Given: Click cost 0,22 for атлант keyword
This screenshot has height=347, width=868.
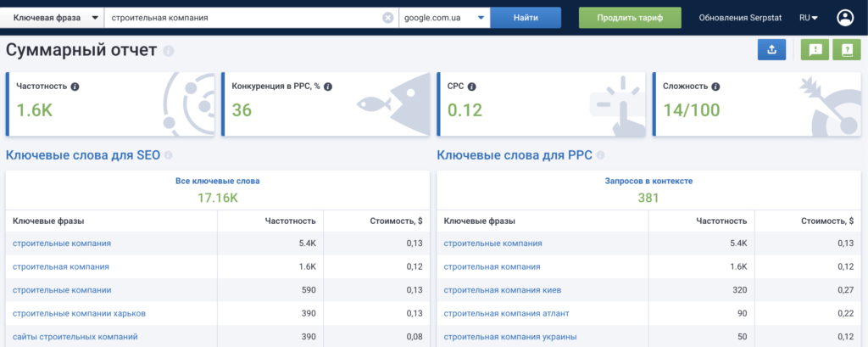Looking at the screenshot, I should [845, 313].
